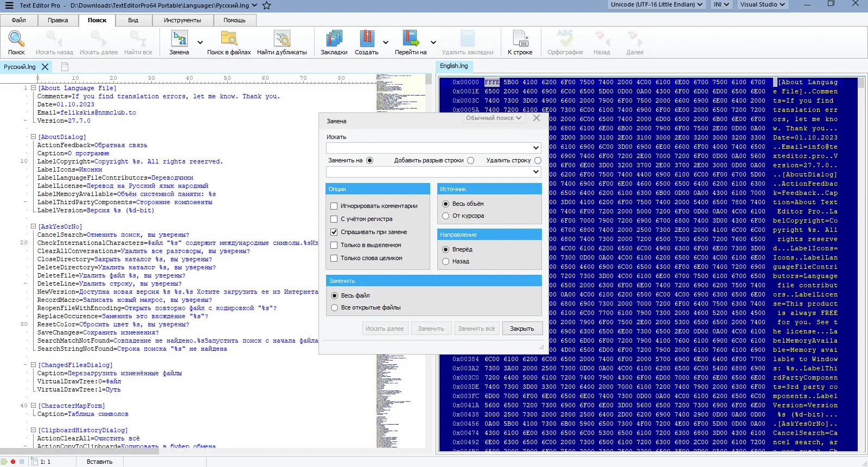Open the К строке go-to-line tool
Screen dimensions: 868x467
tap(520, 39)
